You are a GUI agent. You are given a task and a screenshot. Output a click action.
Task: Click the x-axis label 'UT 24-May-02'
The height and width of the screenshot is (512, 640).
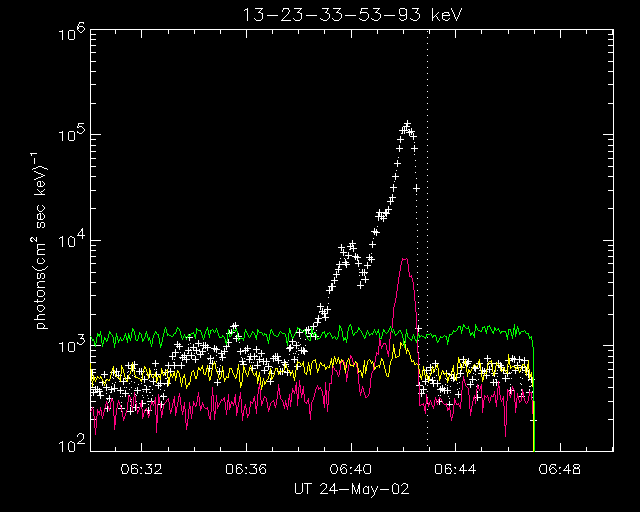point(350,487)
